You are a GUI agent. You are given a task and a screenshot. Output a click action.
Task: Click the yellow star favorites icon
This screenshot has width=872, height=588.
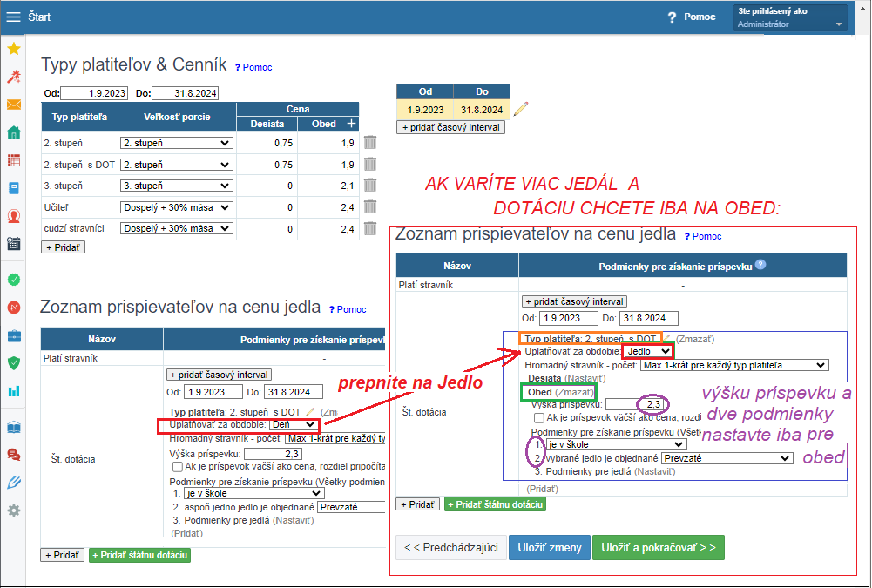[14, 49]
